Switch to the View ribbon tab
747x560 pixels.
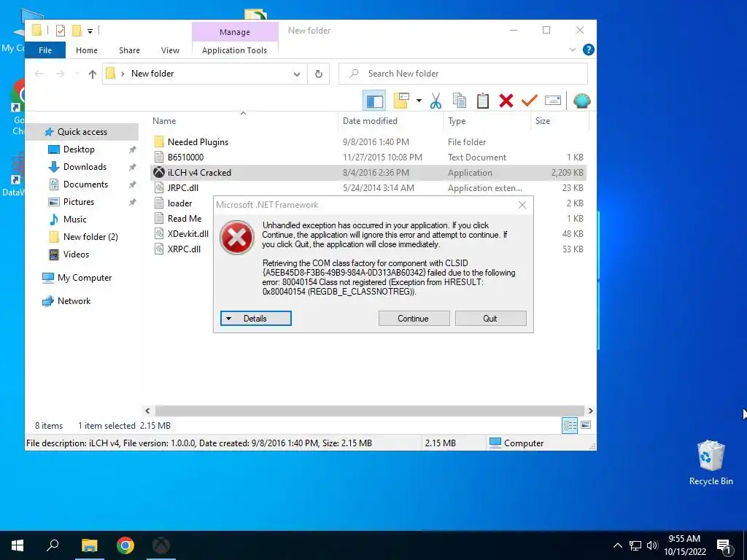click(170, 50)
